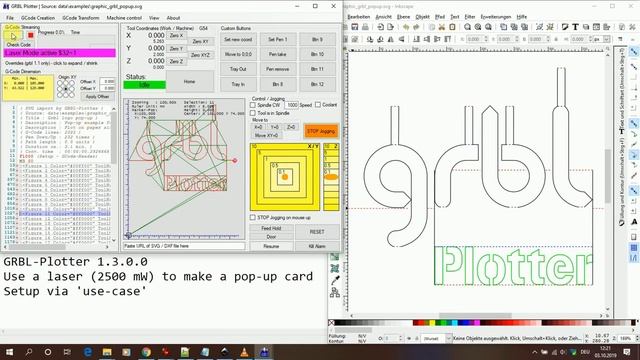Image resolution: width=640 pixels, height=360 pixels.
Task: Click the Resume button
Action: 271,246
